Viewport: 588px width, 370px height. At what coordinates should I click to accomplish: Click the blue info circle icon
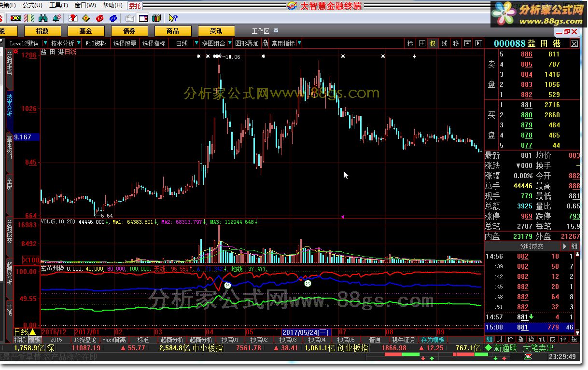113,18
